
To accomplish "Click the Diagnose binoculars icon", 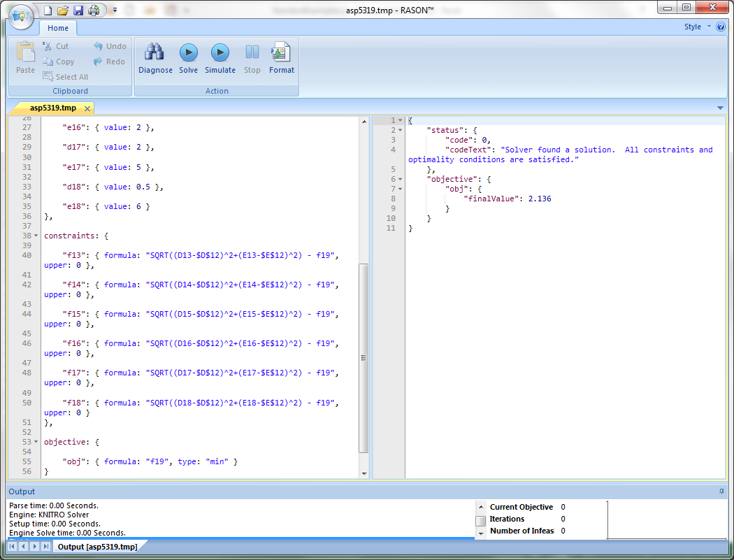I will (x=154, y=52).
